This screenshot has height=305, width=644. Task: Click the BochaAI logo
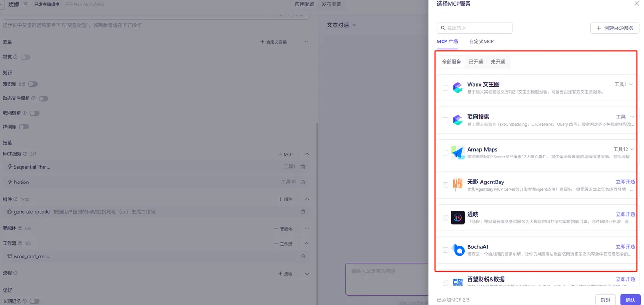click(x=457, y=250)
